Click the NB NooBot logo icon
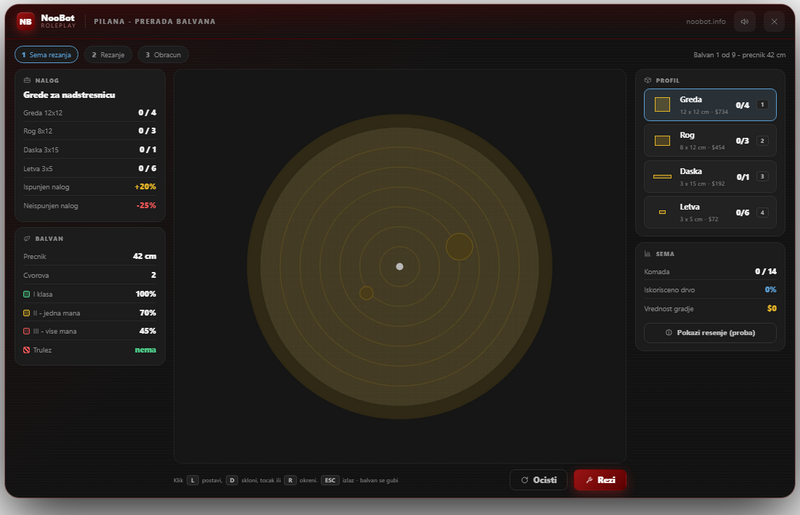 tap(26, 21)
